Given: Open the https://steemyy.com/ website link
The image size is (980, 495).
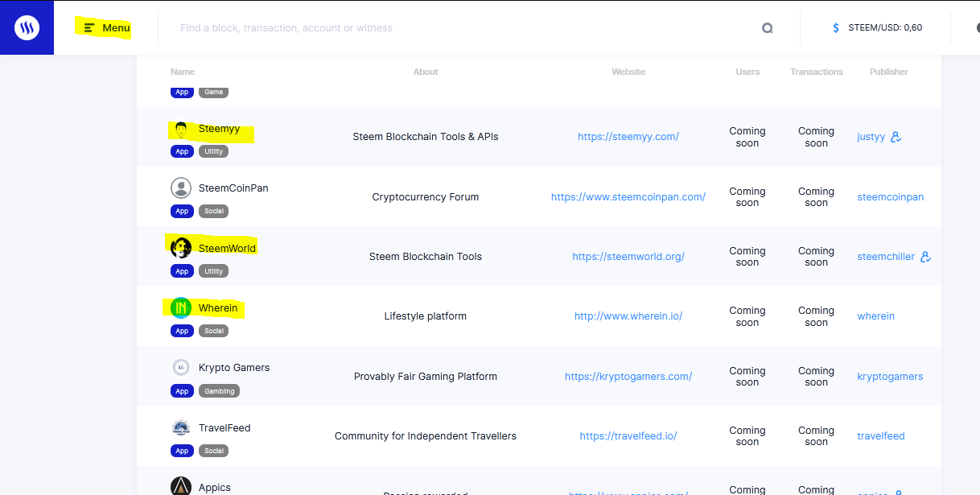Looking at the screenshot, I should coord(628,137).
